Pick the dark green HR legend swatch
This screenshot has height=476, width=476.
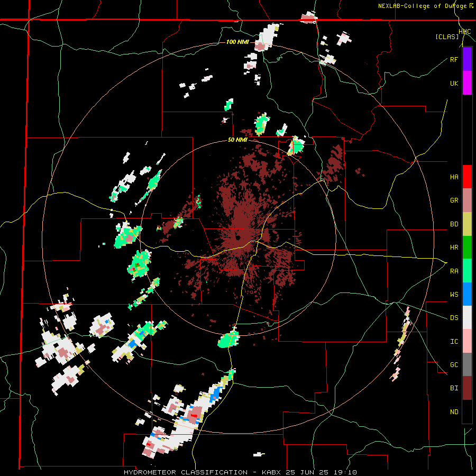click(x=467, y=248)
